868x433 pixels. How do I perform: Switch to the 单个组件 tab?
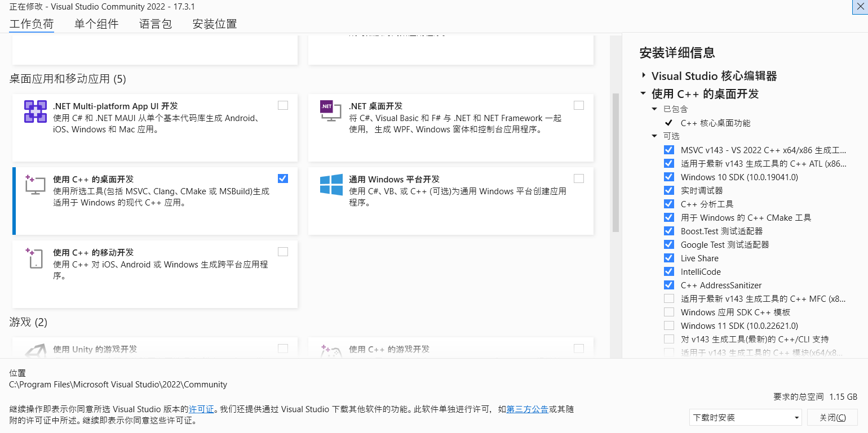pyautogui.click(x=96, y=24)
